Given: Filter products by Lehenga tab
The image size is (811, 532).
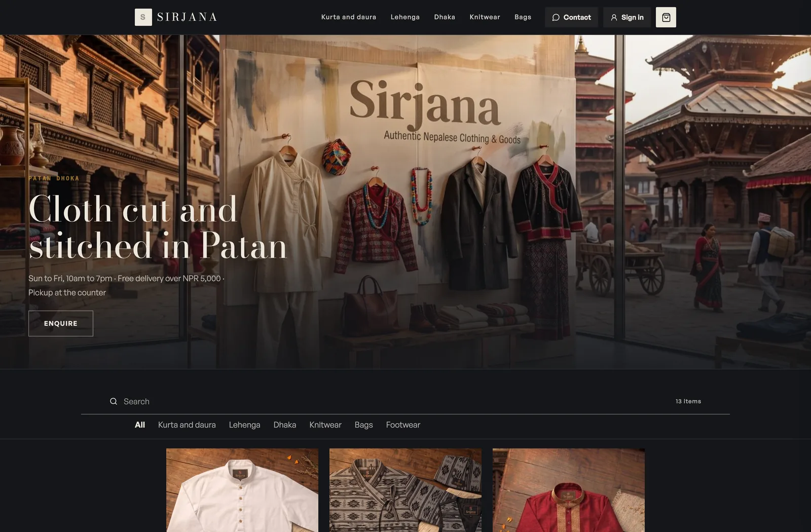Looking at the screenshot, I should [x=244, y=425].
